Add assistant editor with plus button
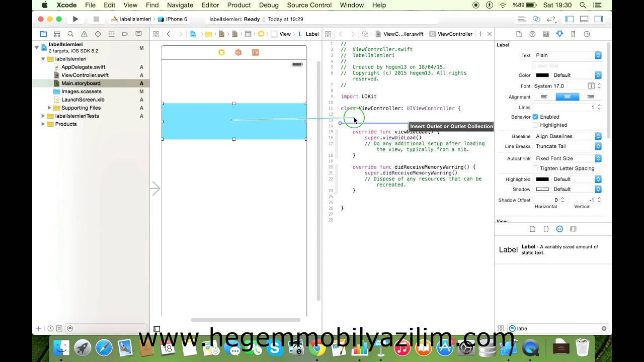The image size is (644, 362). pos(480,34)
